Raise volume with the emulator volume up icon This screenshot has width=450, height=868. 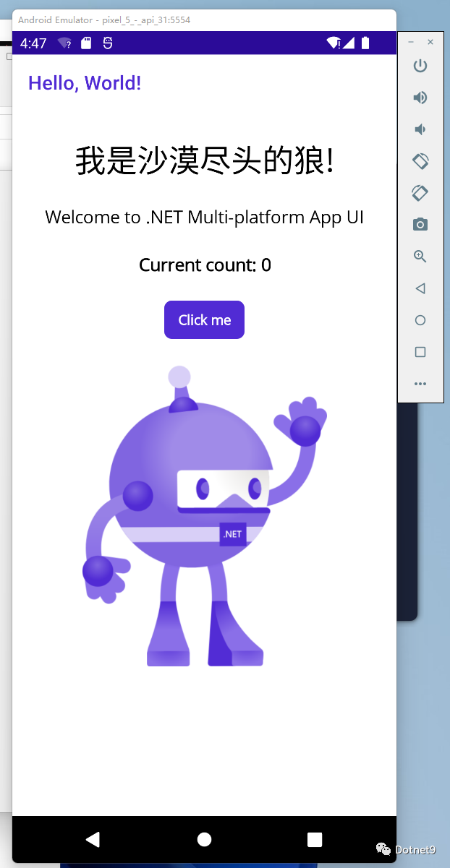[420, 98]
